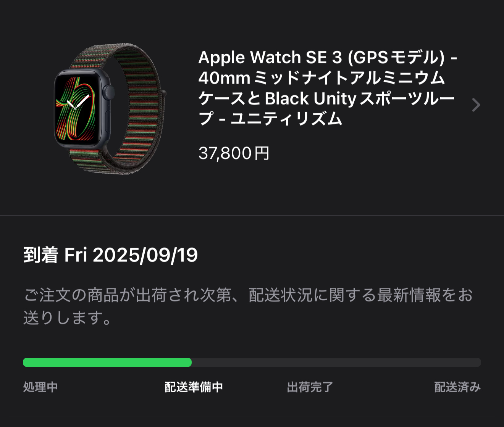
Task: Tap the ユニティリズム text in product name
Action: (287, 119)
